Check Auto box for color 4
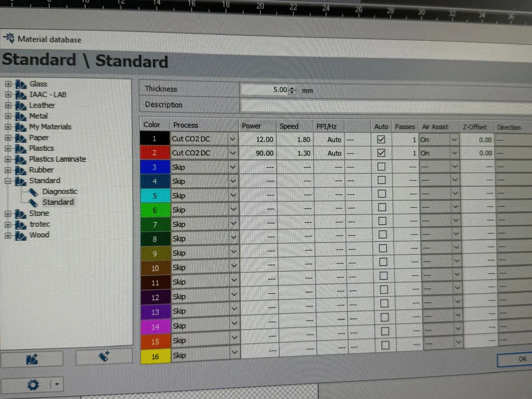The image size is (532, 399). click(x=382, y=180)
